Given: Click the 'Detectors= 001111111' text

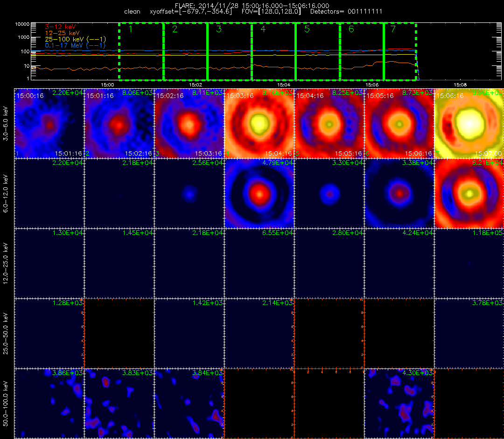Looking at the screenshot, I should click(x=346, y=12).
